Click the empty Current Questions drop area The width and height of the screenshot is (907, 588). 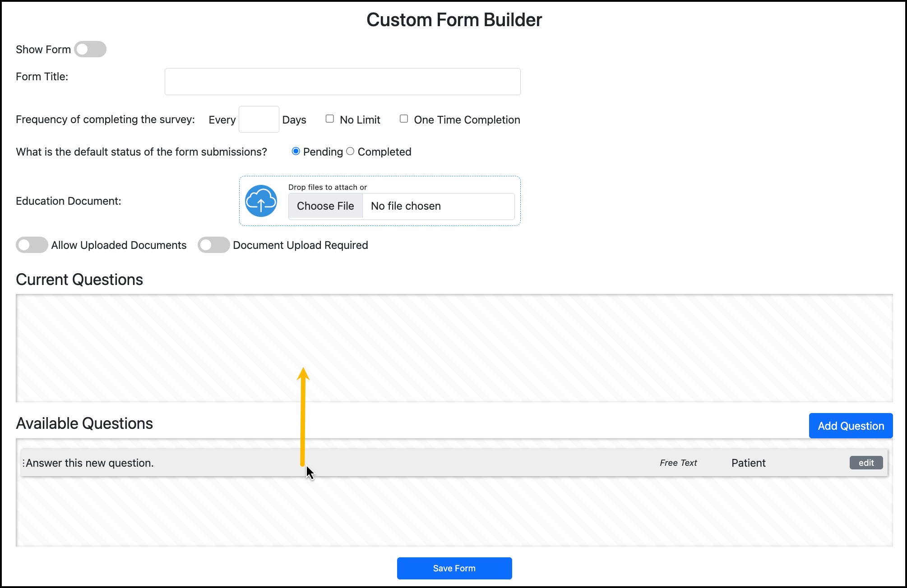[454, 348]
